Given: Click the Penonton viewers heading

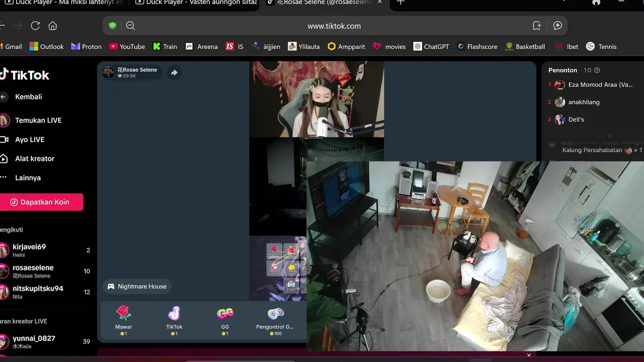Looking at the screenshot, I should [562, 70].
